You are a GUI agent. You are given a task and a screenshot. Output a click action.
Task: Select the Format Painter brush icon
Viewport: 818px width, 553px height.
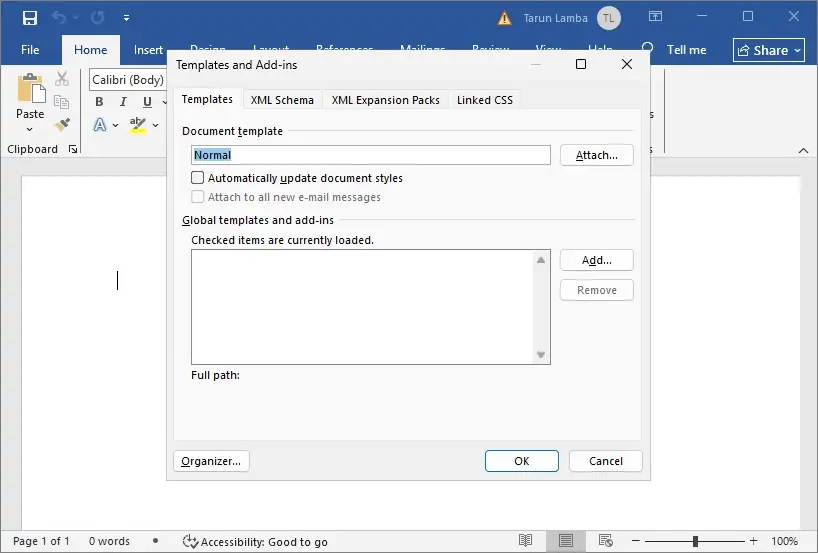[x=62, y=125]
